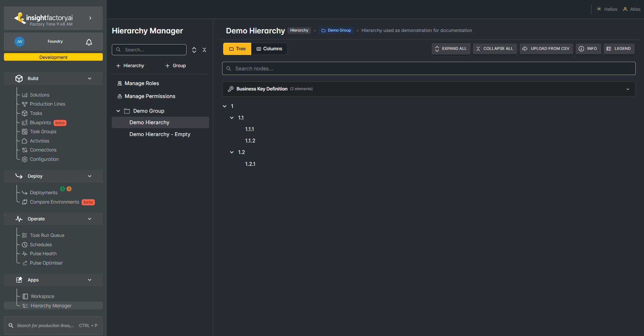The height and width of the screenshot is (336, 644).
Task: Switch to Columns view
Action: (x=269, y=49)
